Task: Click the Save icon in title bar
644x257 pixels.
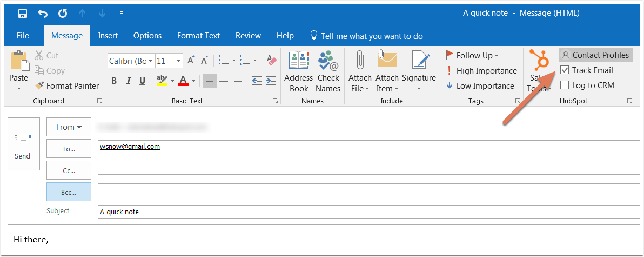Action: click(23, 12)
